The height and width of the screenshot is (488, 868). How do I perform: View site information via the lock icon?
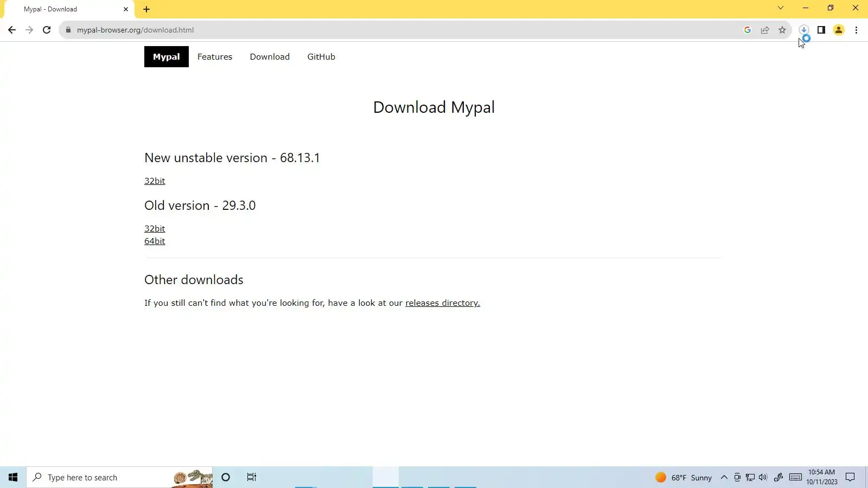tap(68, 30)
